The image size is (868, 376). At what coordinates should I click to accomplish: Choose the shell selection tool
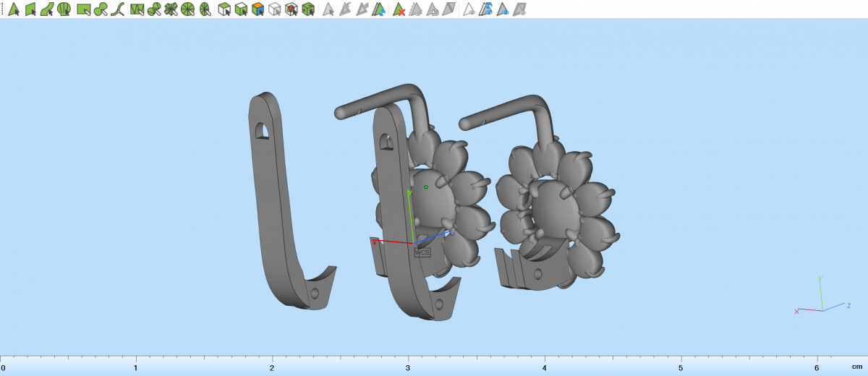[x=64, y=9]
